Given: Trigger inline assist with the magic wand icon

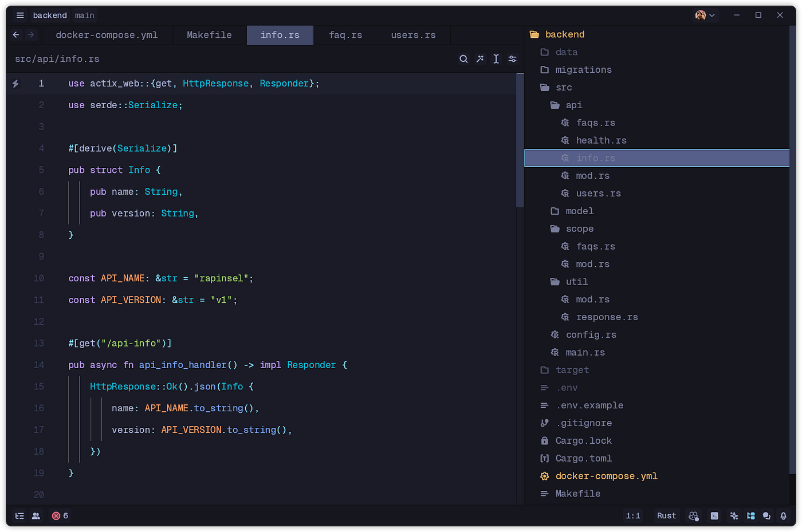Looking at the screenshot, I should [480, 59].
